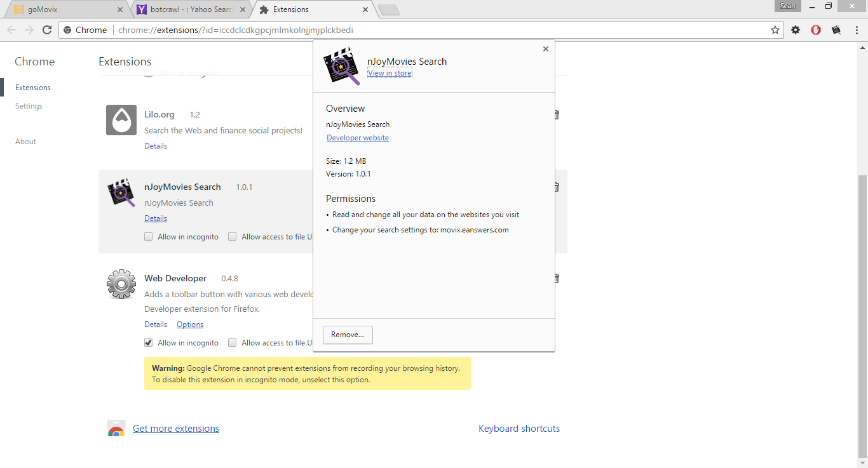Open Details for Web Developer

[x=156, y=324]
